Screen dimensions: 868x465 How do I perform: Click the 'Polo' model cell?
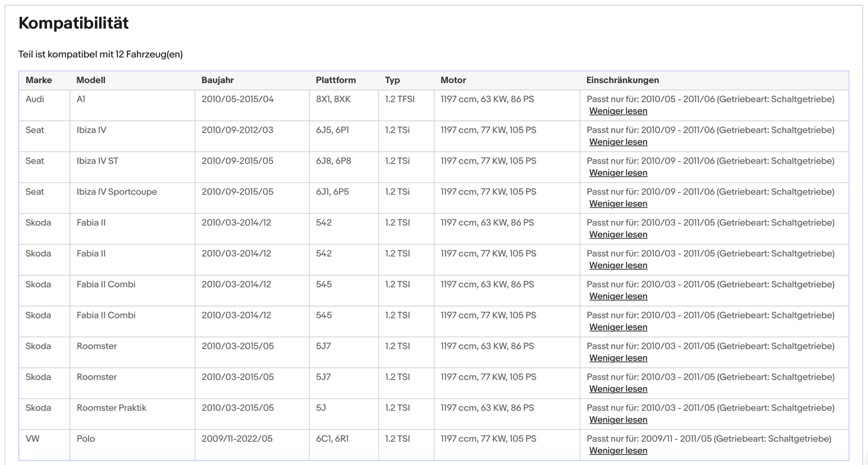click(x=86, y=439)
